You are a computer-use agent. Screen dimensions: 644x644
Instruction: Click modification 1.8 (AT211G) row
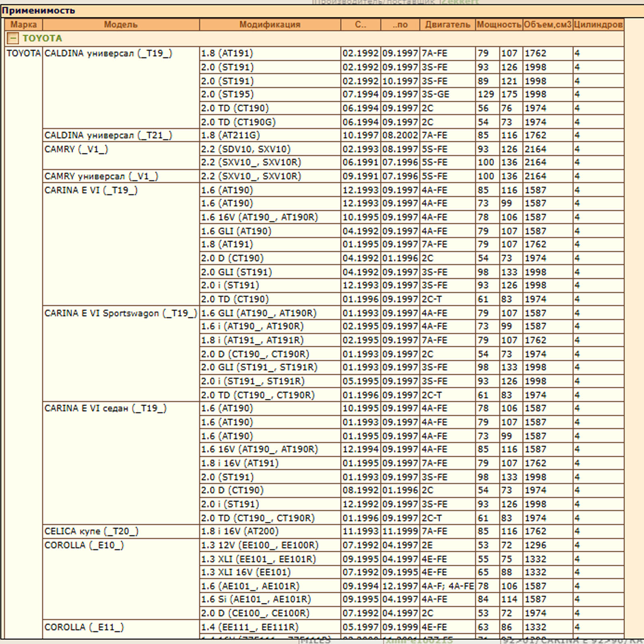pyautogui.click(x=231, y=135)
